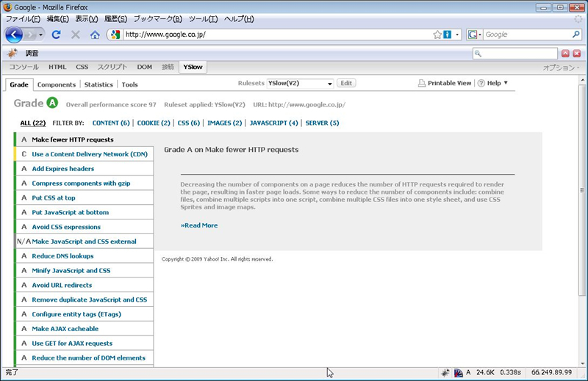Open the Rulesets YSlow(V2) combo box
The height and width of the screenshot is (381, 588).
pos(300,83)
